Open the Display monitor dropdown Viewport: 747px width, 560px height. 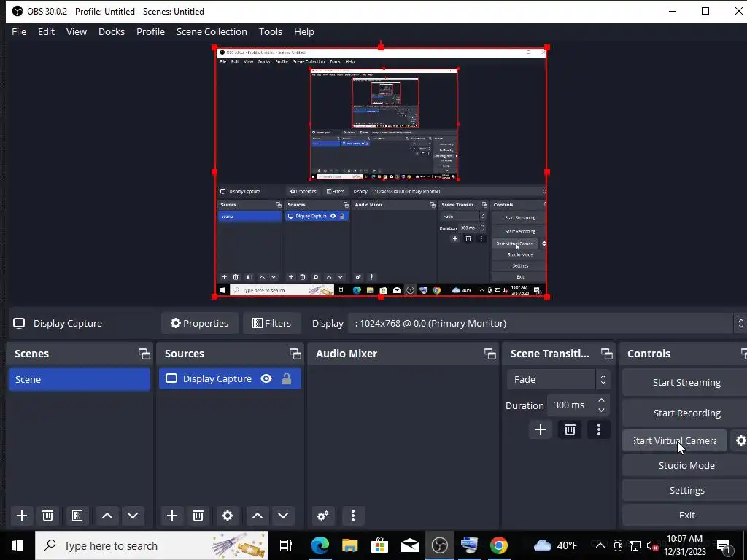pos(547,323)
